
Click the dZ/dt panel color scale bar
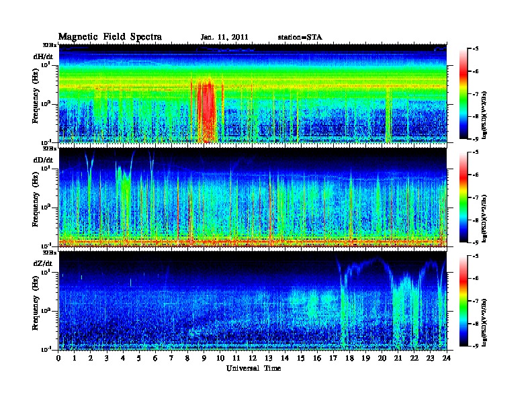463,301
